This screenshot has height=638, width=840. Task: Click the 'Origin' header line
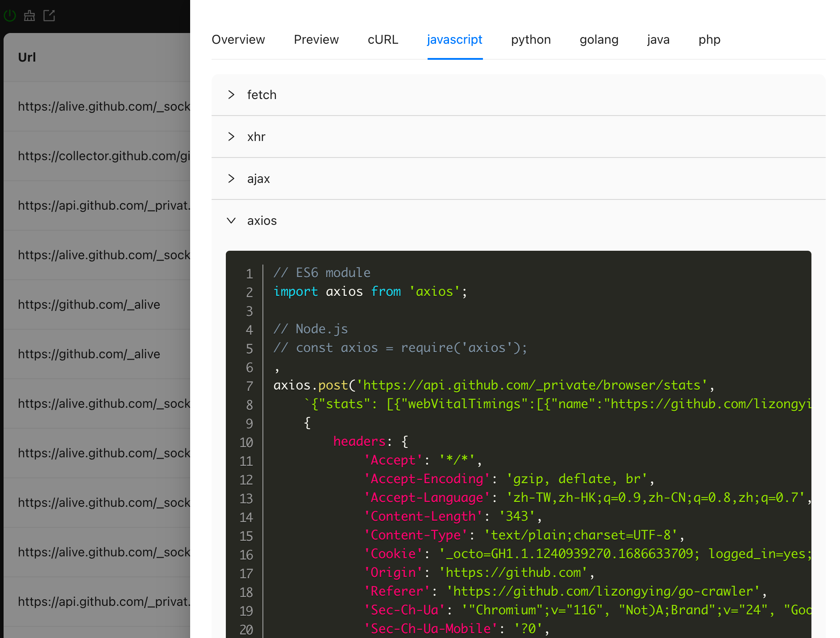click(x=479, y=573)
